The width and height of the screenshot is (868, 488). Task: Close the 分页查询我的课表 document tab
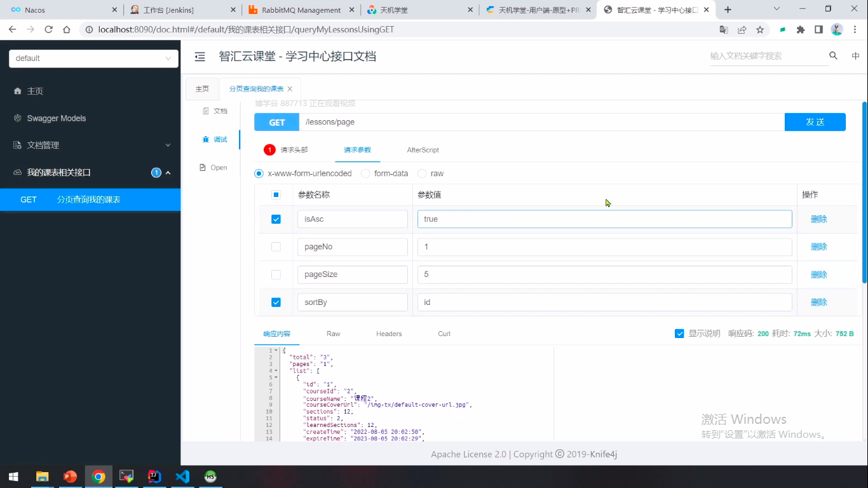point(290,89)
